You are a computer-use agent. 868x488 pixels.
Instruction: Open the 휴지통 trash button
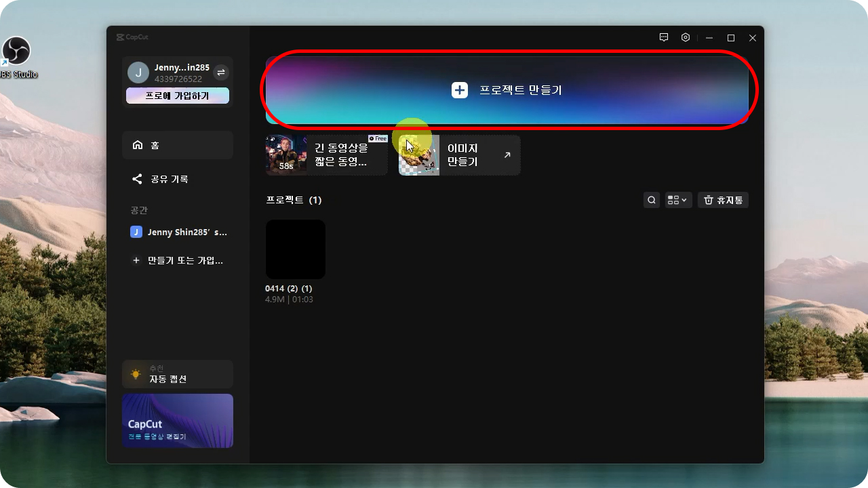pyautogui.click(x=723, y=200)
